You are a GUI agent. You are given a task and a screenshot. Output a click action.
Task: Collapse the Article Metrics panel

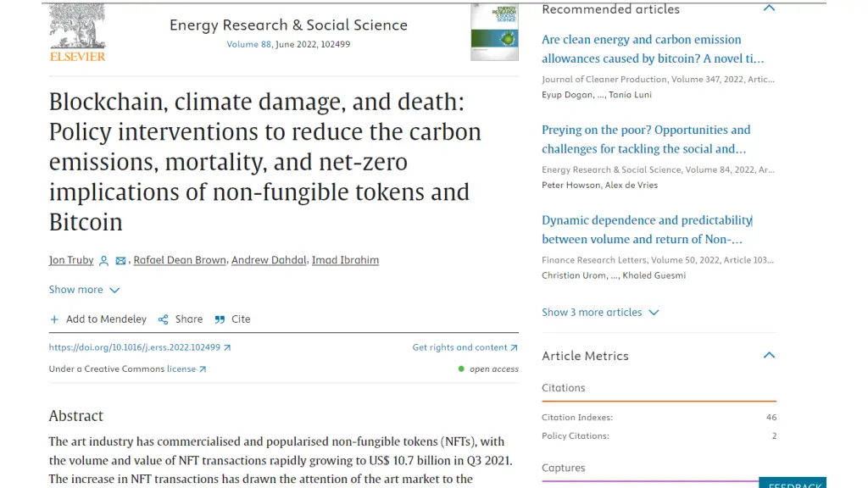(x=769, y=355)
